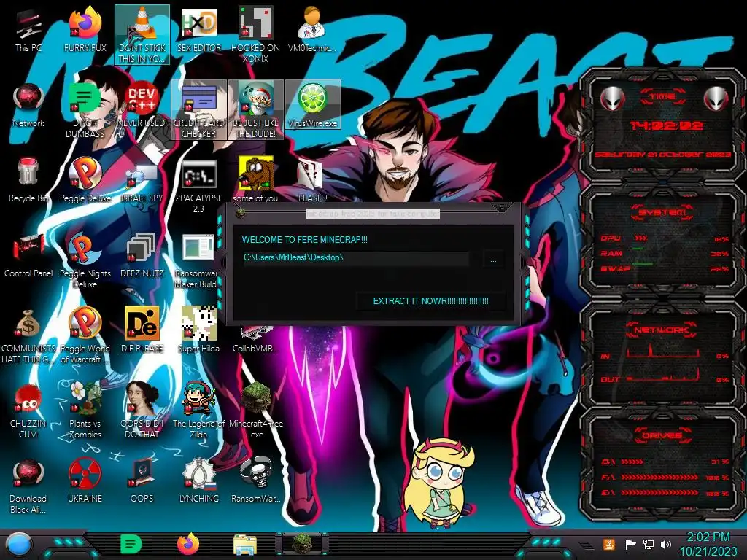Screen dimensions: 747x560
Task: Select the VLC cone DONT STICK icon
Action: 142,34
